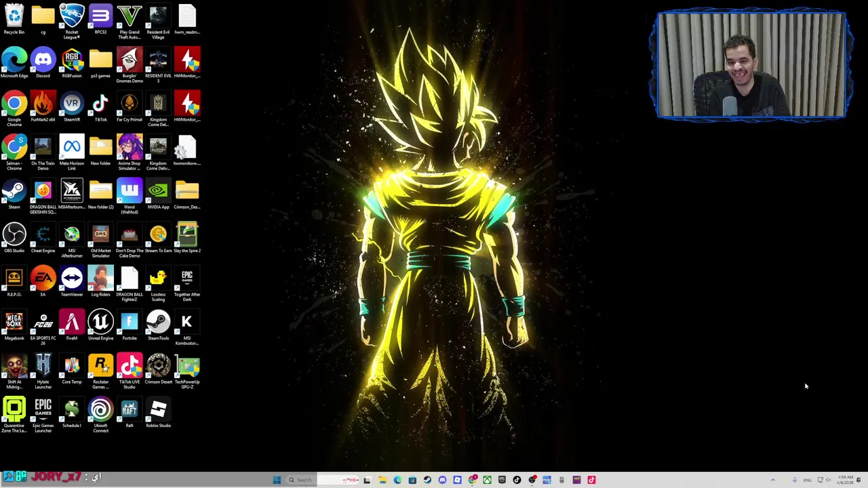
Task: Open the Quarantine Zone shortcut
Action: tap(14, 415)
